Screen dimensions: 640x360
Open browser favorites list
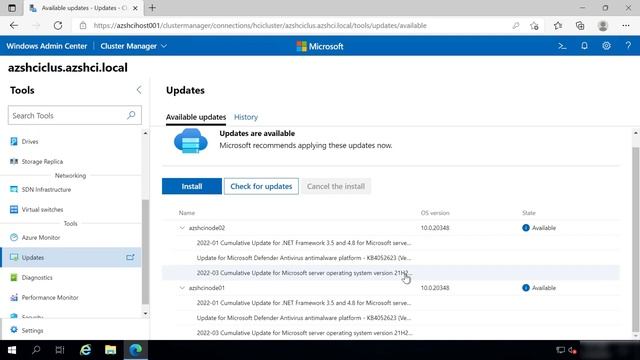(558, 26)
